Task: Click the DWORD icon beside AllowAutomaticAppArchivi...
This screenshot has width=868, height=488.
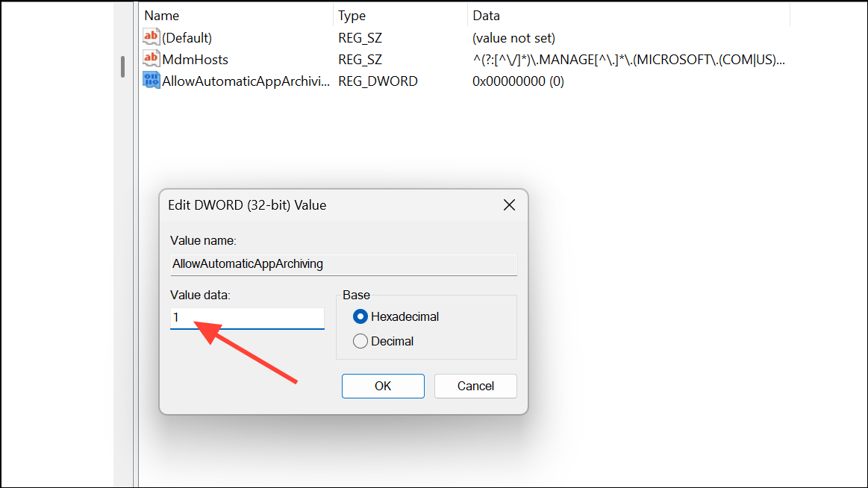Action: click(152, 81)
